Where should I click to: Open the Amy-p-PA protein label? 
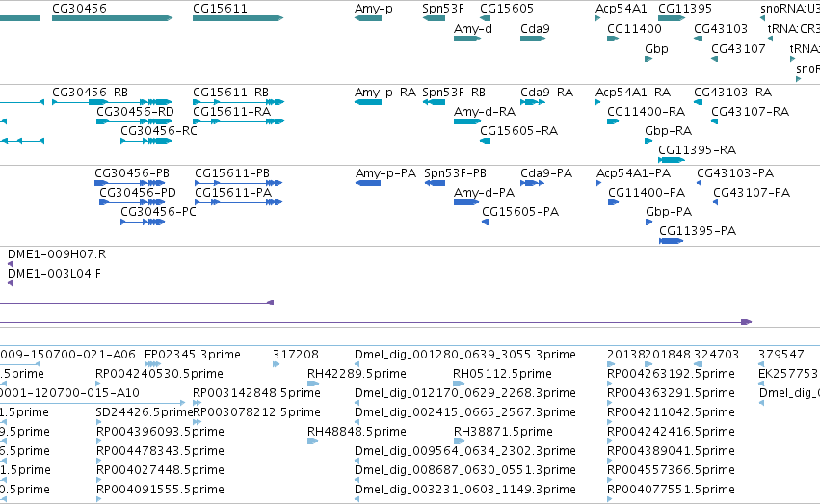(x=386, y=173)
